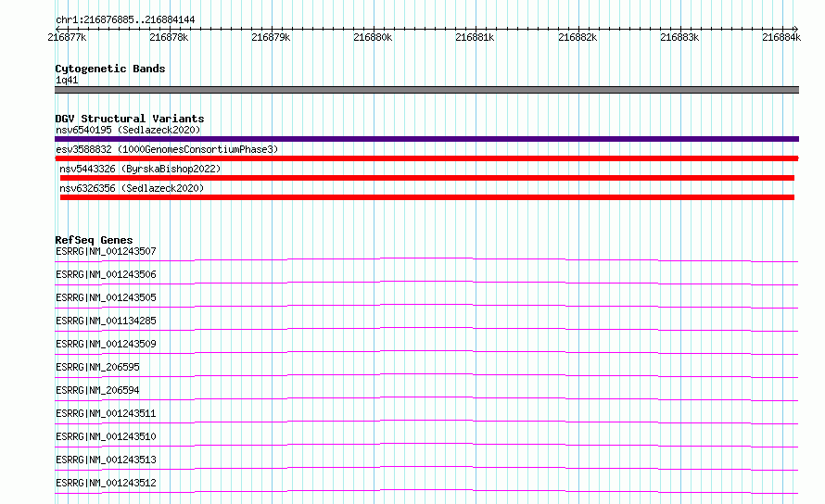Screen dimensions: 825x504
Task: Open transcript ESRRG|NM_001243507 label
Action: (x=106, y=251)
